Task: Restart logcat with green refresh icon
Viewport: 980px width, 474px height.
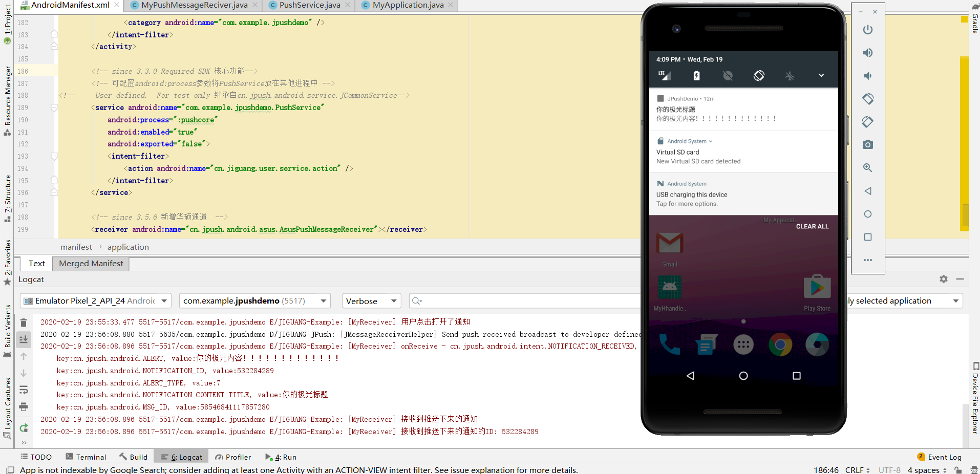Action: (x=24, y=428)
